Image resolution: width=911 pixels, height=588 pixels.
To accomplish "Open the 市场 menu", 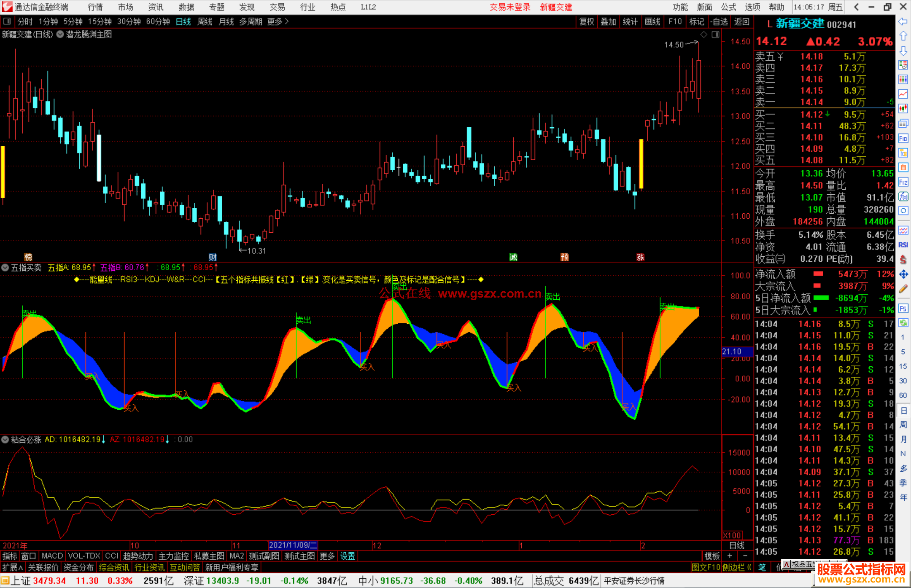I will click(x=126, y=7).
